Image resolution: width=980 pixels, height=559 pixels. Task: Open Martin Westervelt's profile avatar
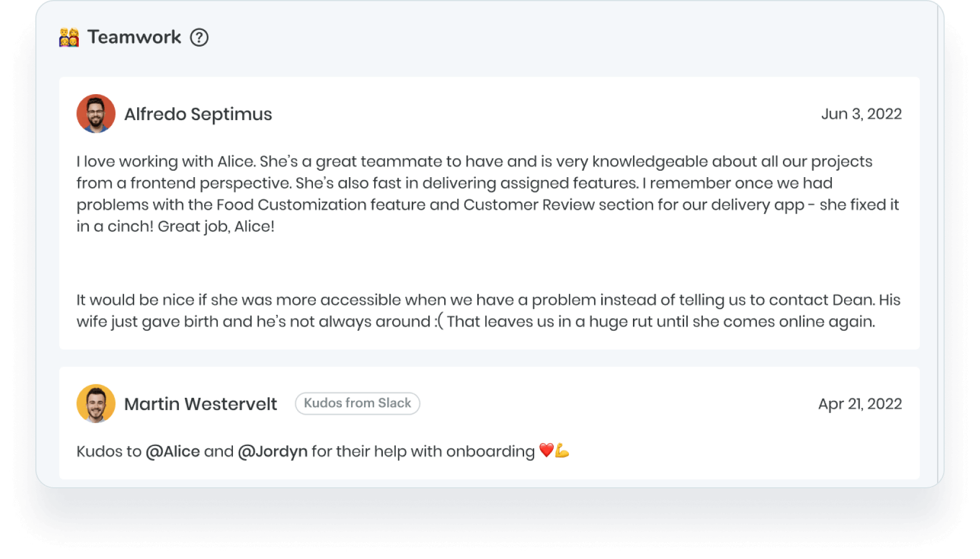coord(96,404)
